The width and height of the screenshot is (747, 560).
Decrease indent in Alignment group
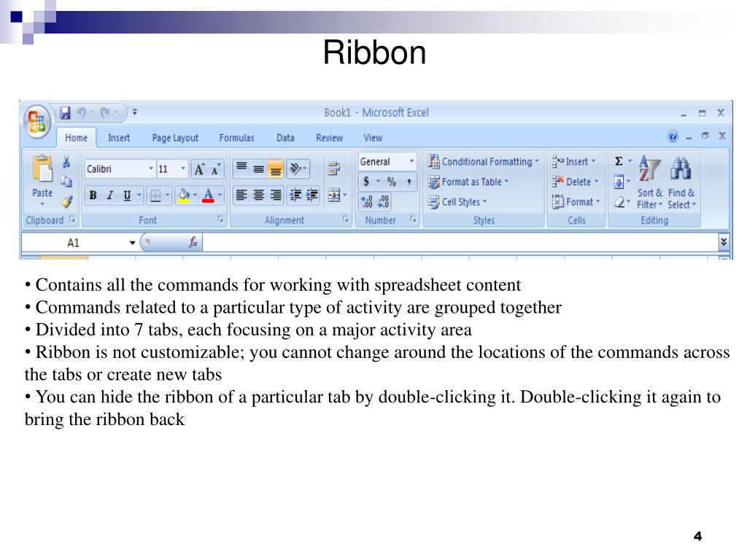coord(295,195)
